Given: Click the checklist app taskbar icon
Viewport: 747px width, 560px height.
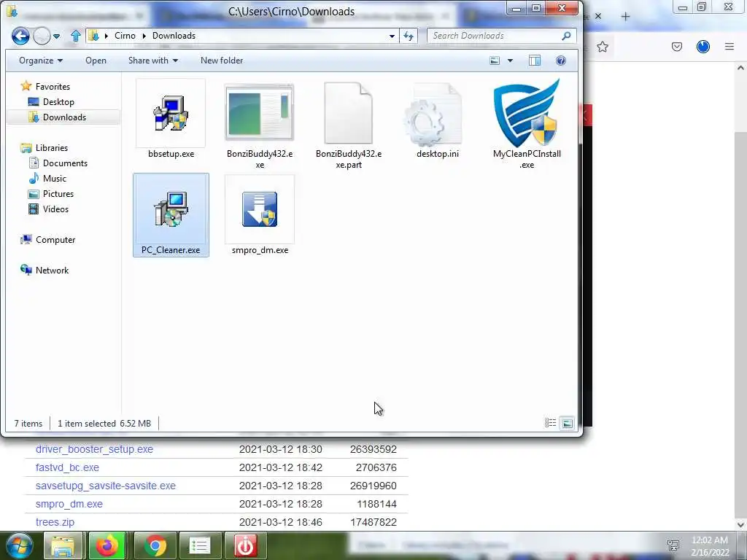Looking at the screenshot, I should (x=200, y=545).
